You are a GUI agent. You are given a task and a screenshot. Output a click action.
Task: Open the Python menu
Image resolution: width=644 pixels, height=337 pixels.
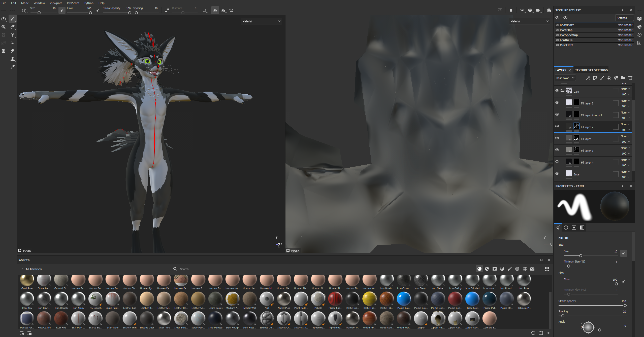tap(89, 3)
